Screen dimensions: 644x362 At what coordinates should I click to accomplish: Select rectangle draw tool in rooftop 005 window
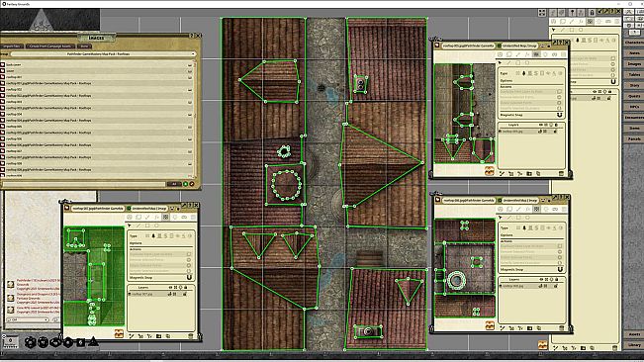pos(518,62)
